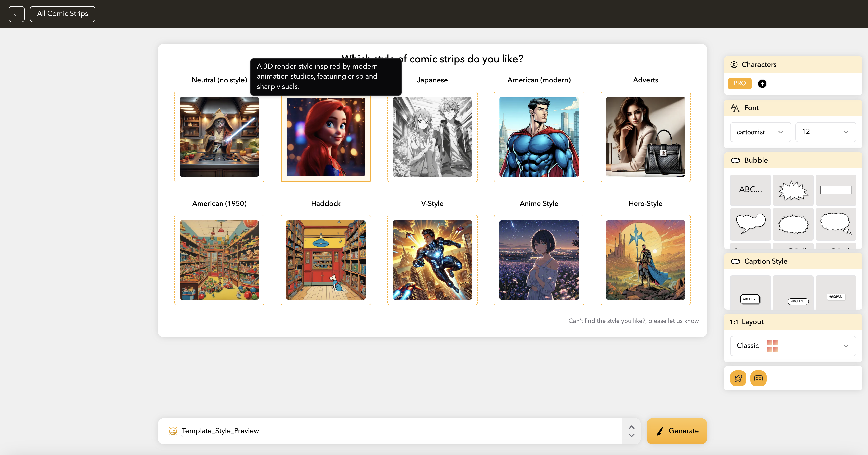The image size is (868, 455).
Task: Click the back arrow button
Action: pos(16,14)
